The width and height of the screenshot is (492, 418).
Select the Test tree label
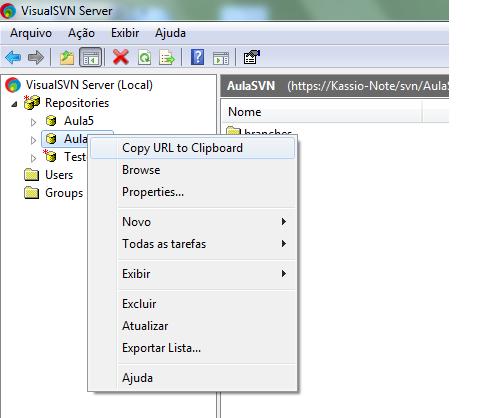pyautogui.click(x=75, y=156)
